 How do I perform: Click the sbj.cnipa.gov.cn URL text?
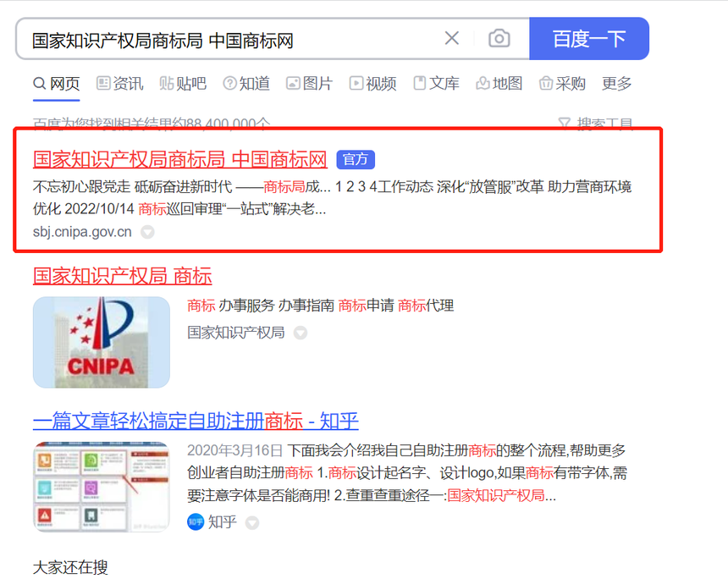click(x=82, y=232)
